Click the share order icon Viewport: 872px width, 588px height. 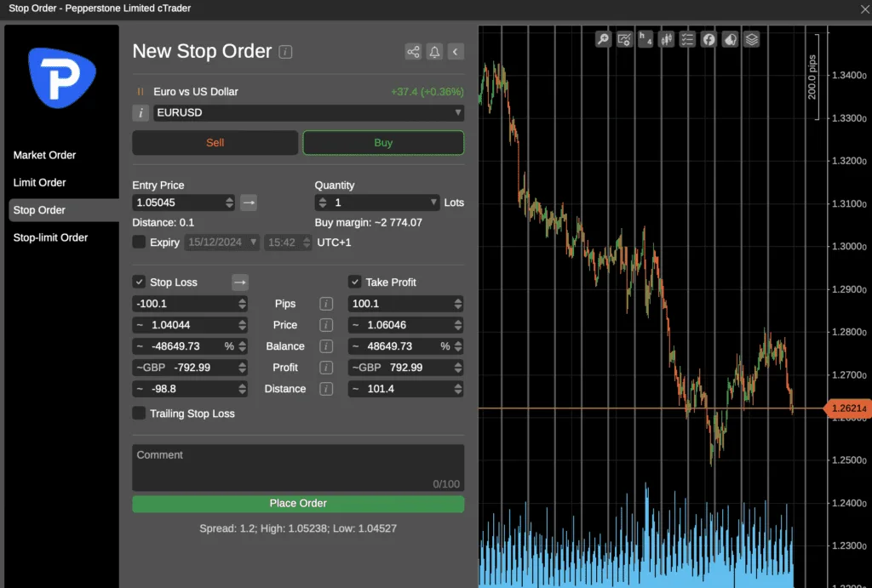point(413,51)
